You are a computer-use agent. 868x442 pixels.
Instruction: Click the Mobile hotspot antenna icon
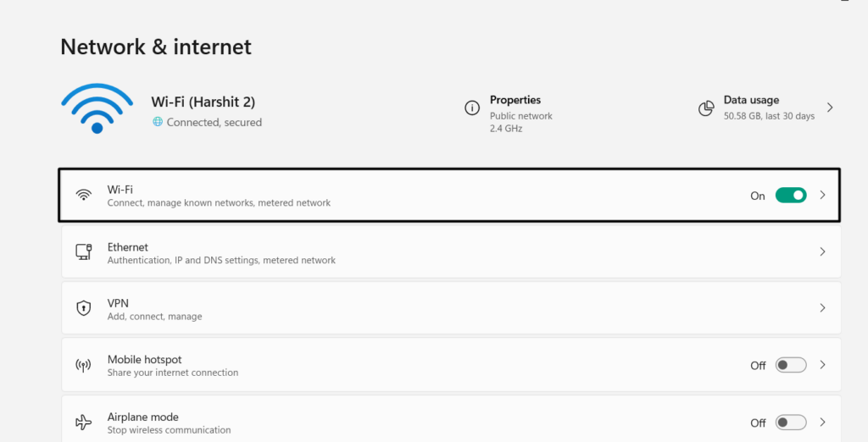point(83,366)
